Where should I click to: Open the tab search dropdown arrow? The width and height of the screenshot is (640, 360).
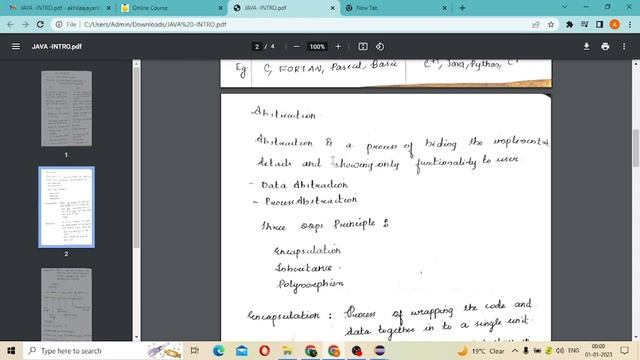coord(564,7)
